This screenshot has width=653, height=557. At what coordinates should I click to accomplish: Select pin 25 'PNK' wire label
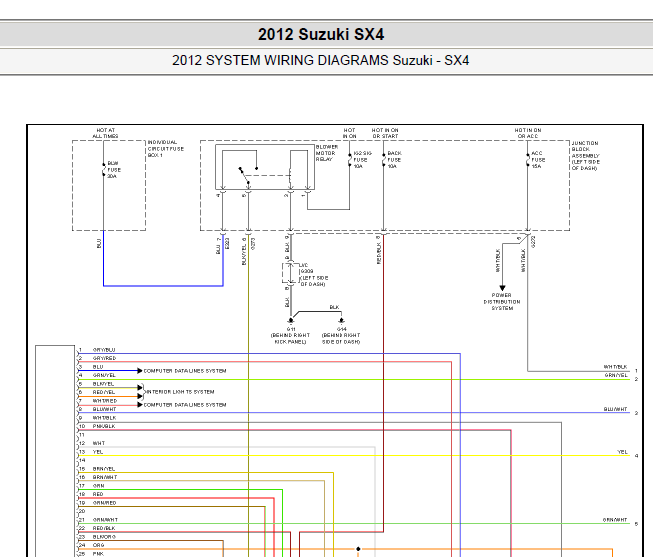tap(98, 554)
